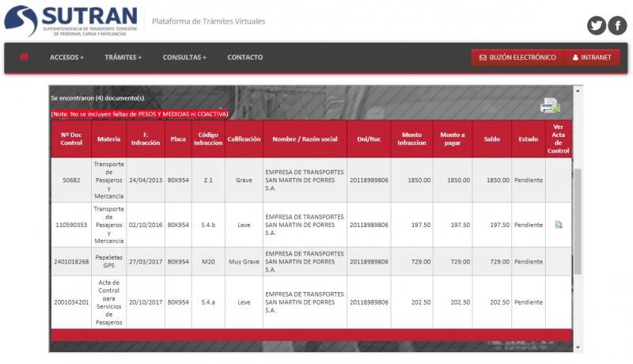Click infraction code S.4.b

tap(208, 225)
